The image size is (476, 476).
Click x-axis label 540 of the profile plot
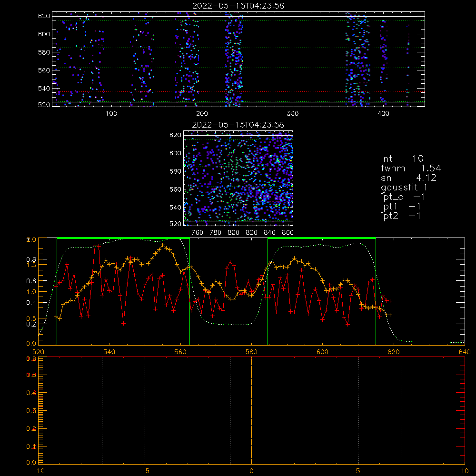109,352
